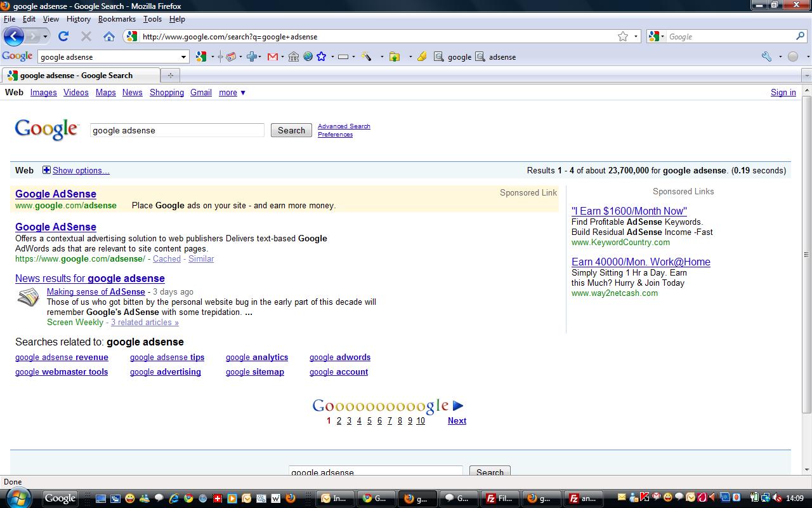Open dropdown beside wrench settings icon

point(780,57)
